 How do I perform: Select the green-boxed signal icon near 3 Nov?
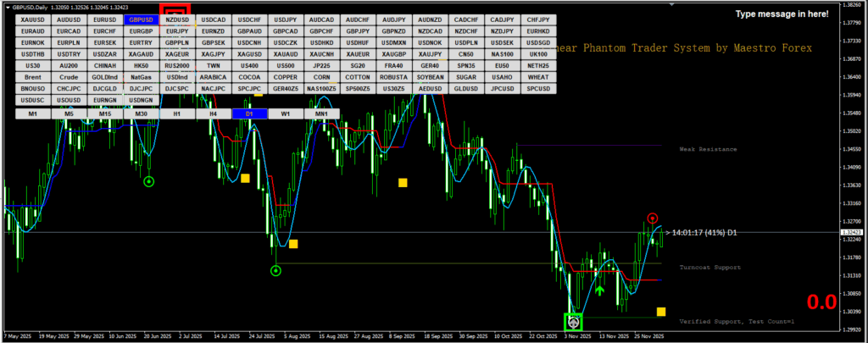point(574,322)
